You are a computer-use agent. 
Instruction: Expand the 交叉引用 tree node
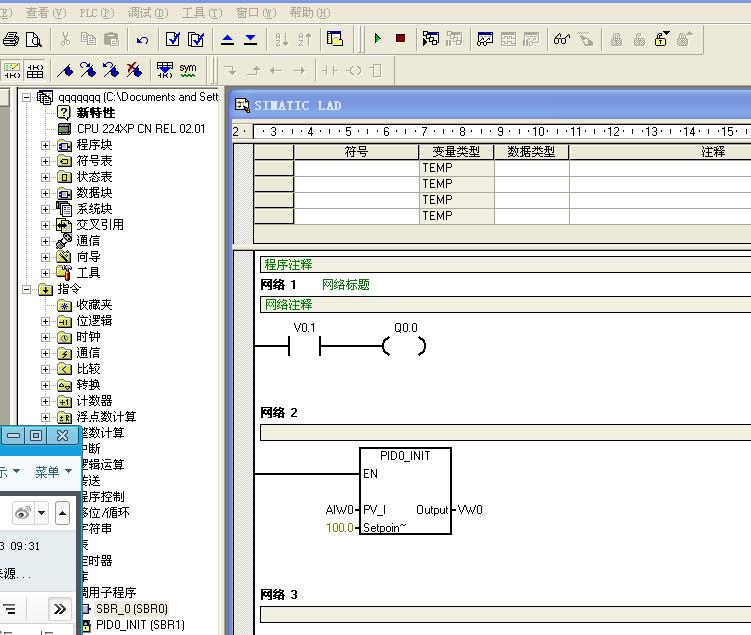point(45,225)
